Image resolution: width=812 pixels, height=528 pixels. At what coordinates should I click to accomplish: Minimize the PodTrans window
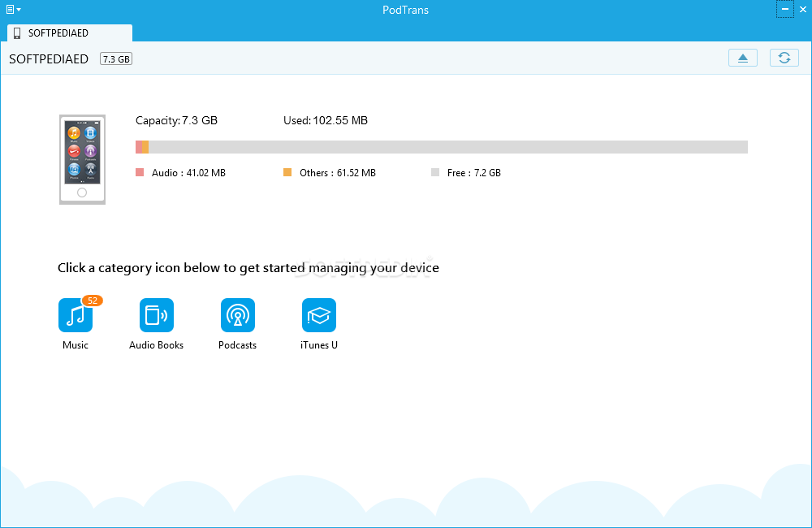784,10
